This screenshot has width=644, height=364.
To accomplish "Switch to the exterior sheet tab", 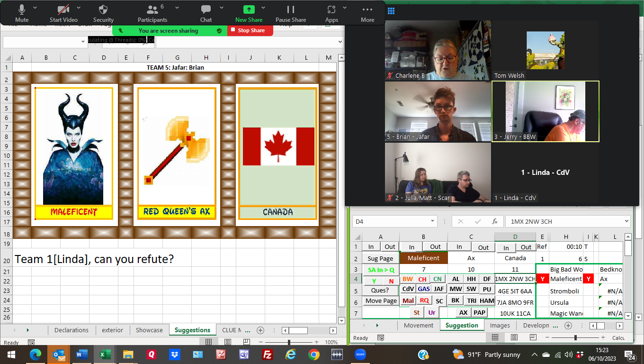I will pyautogui.click(x=113, y=330).
